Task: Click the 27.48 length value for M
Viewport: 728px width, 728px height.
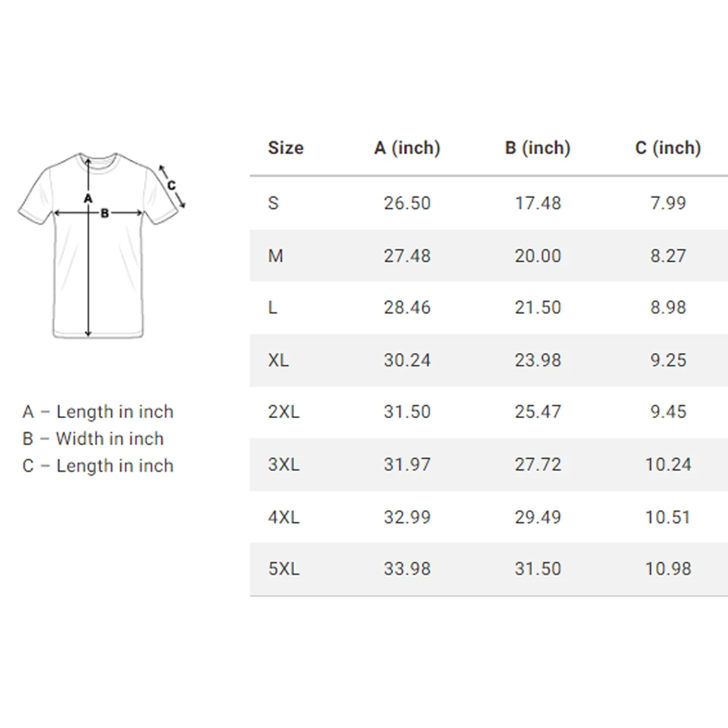Action: pos(407,256)
